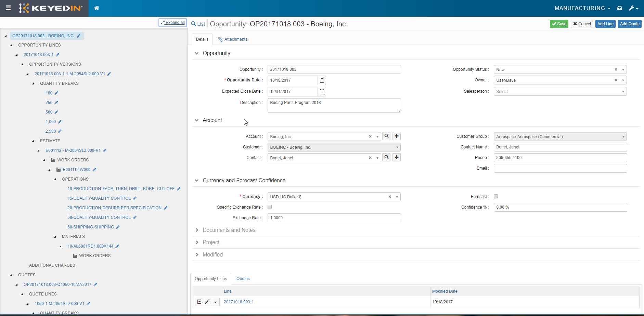Click the Add Quote button
Screen dimensions: 644x316
[629, 24]
